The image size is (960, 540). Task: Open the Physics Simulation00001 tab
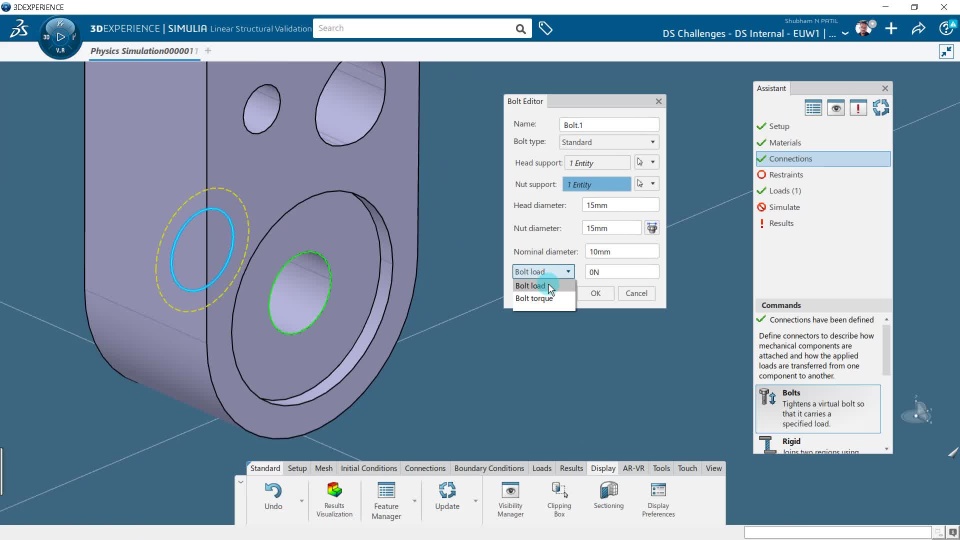click(x=144, y=51)
